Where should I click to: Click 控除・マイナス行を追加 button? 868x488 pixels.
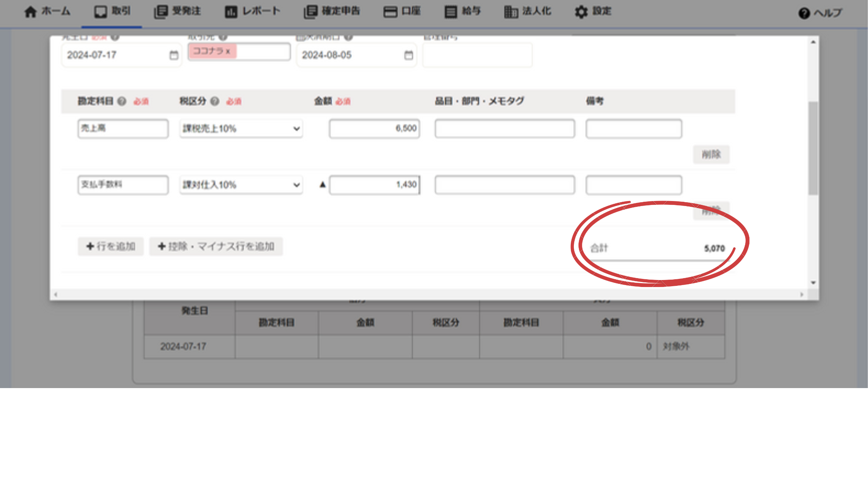coord(216,246)
